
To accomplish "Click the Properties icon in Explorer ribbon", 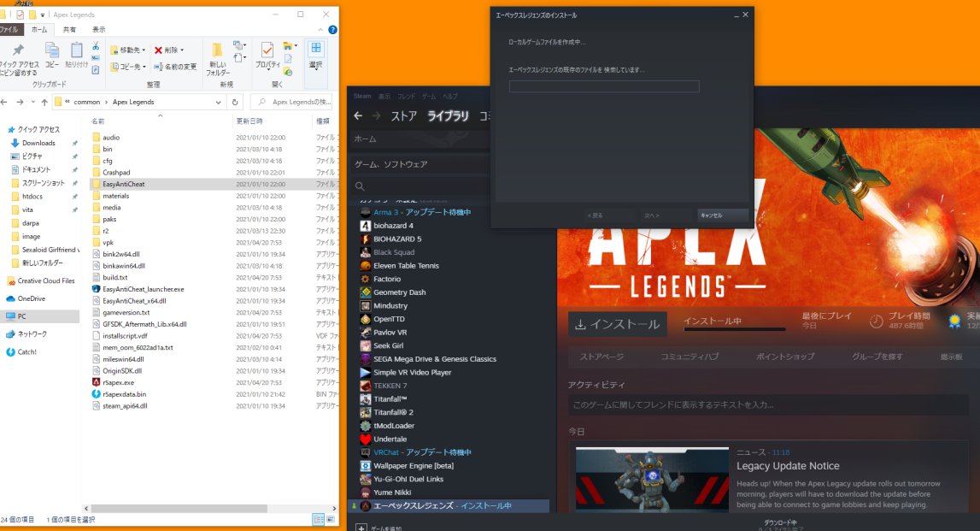I will coord(267,50).
